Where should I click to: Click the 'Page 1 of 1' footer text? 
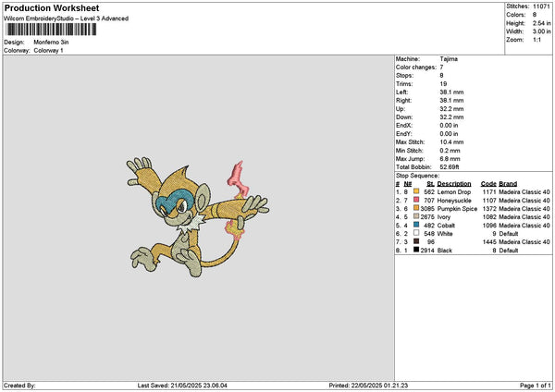click(x=536, y=386)
